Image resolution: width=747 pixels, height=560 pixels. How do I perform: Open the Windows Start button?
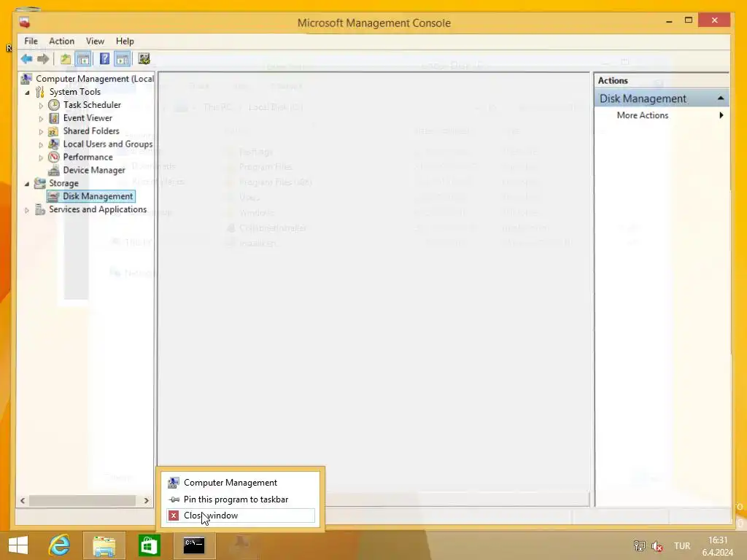(x=18, y=545)
